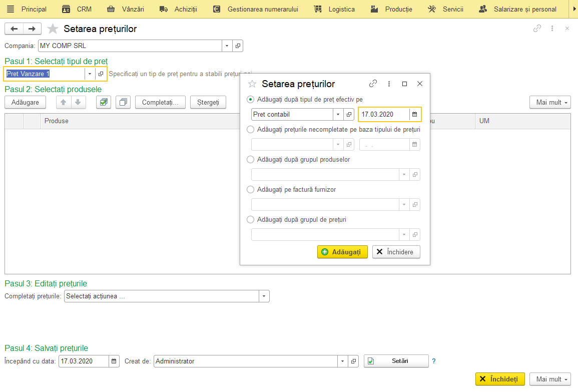Select Adăugați după tipul de preț efectiv
Image resolution: width=578 pixels, height=392 pixels.
[251, 100]
